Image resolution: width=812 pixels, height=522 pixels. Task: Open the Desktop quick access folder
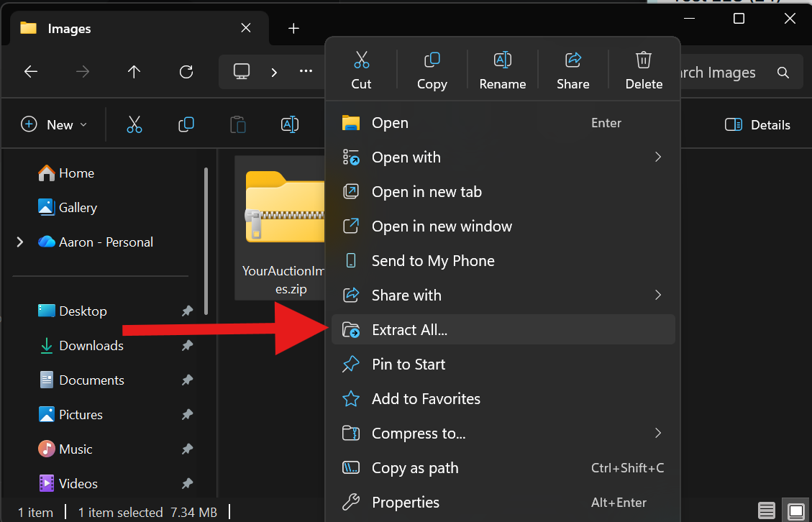[73, 311]
